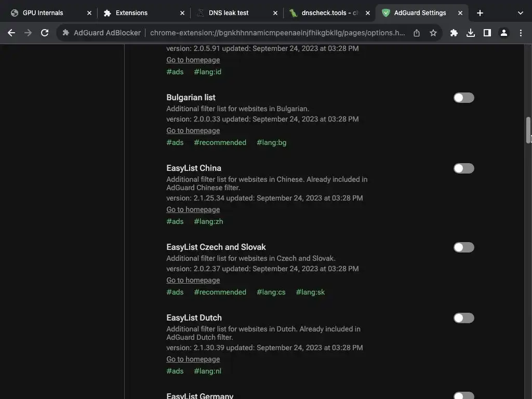
Task: Click the #lang:nl tag
Action: 207,371
